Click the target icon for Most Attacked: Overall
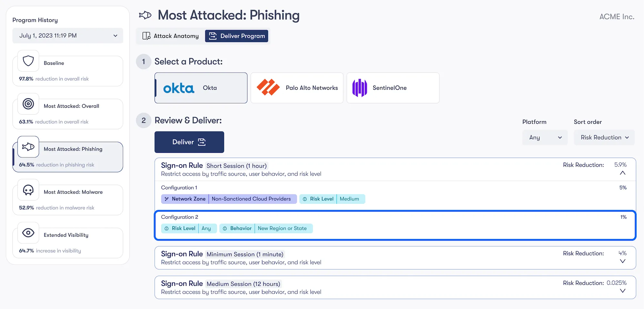Viewport: 644px width, 309px height. [x=28, y=104]
